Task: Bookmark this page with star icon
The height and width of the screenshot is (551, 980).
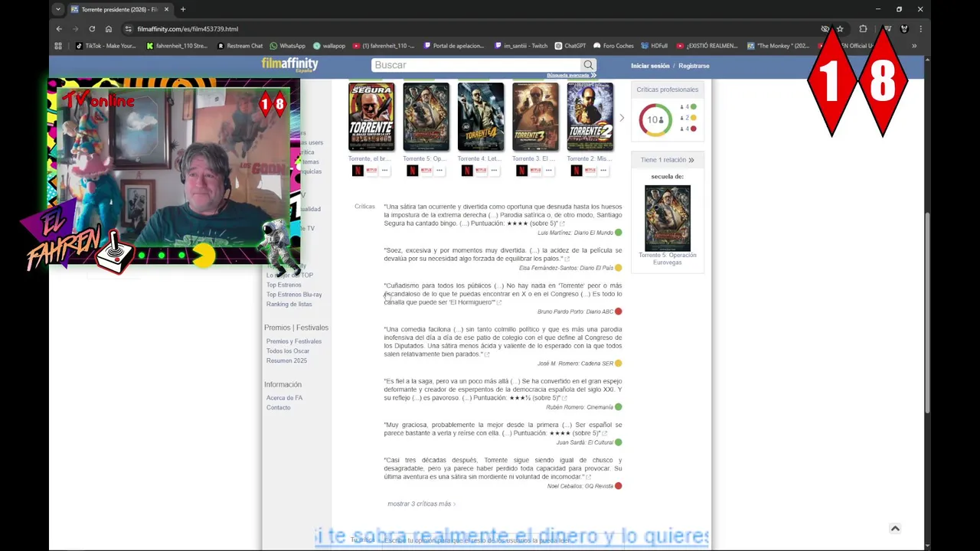Action: [x=840, y=29]
